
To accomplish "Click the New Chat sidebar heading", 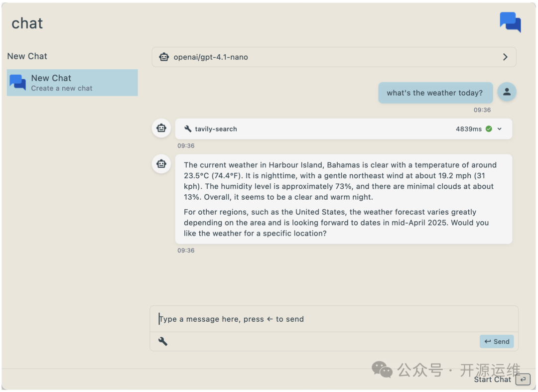I will coord(27,56).
